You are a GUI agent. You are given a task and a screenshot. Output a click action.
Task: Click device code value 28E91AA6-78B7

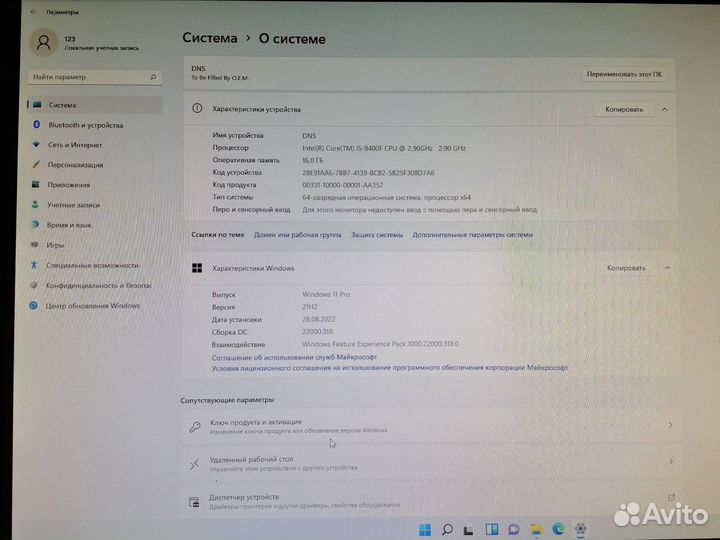tap(368, 173)
